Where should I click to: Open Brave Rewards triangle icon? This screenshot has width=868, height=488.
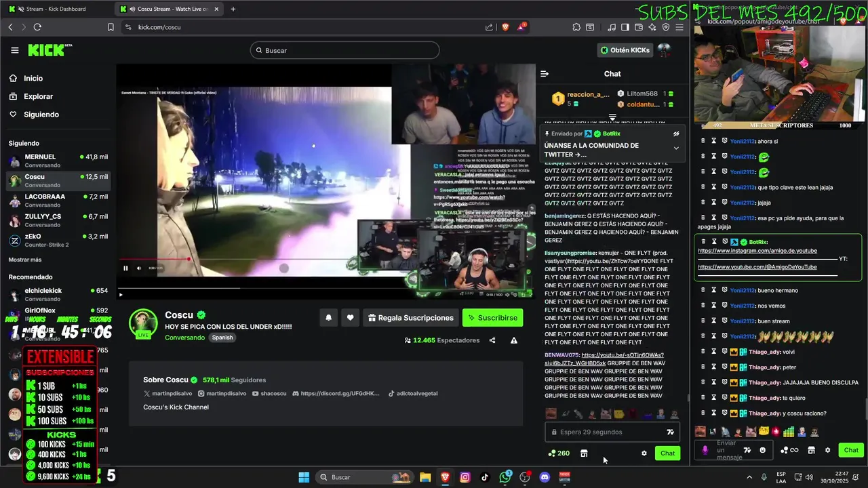click(521, 27)
